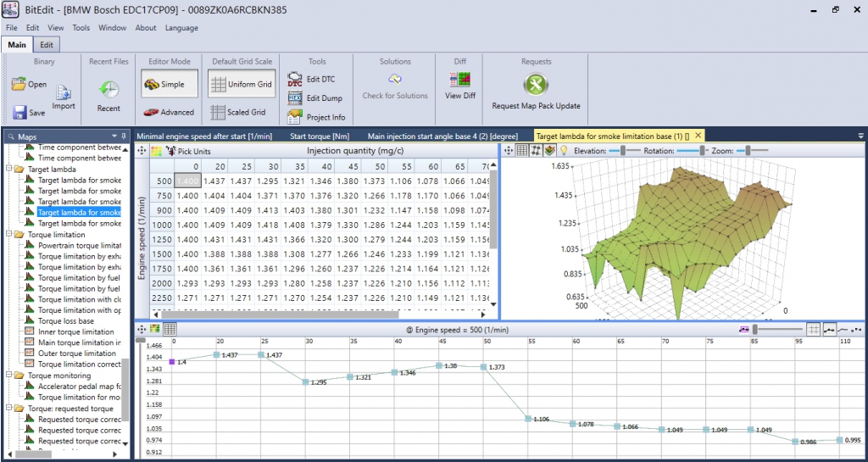Screen dimensions: 868x462
Task: Collapse Torque: requested torque folder
Action: coord(8,409)
